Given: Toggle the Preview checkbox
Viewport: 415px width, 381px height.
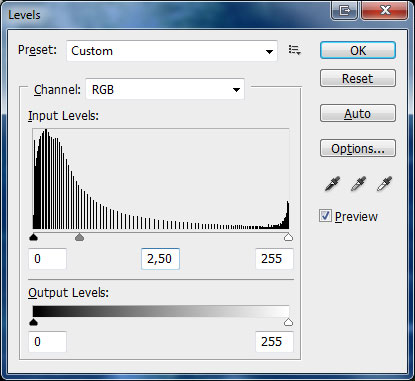Looking at the screenshot, I should 325,216.
